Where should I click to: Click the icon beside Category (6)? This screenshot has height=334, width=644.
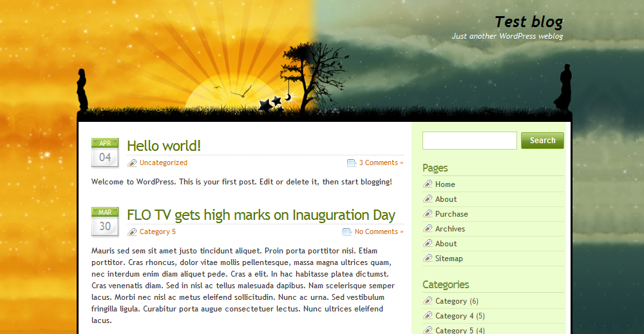pyautogui.click(x=428, y=300)
